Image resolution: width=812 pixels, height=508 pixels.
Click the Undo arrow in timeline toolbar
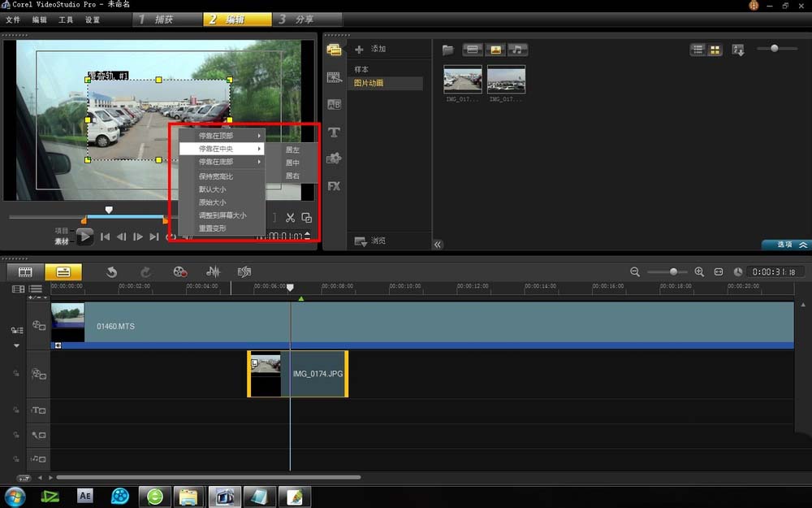point(112,272)
